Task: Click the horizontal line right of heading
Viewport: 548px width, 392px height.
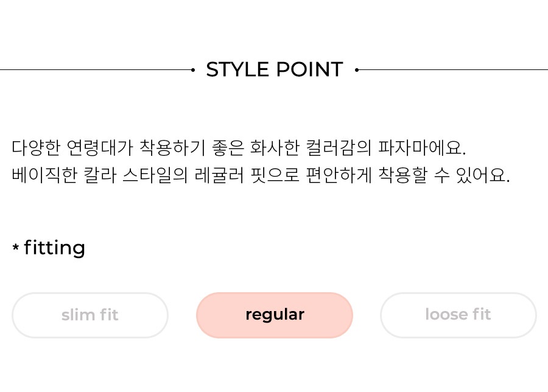Action: [x=453, y=70]
